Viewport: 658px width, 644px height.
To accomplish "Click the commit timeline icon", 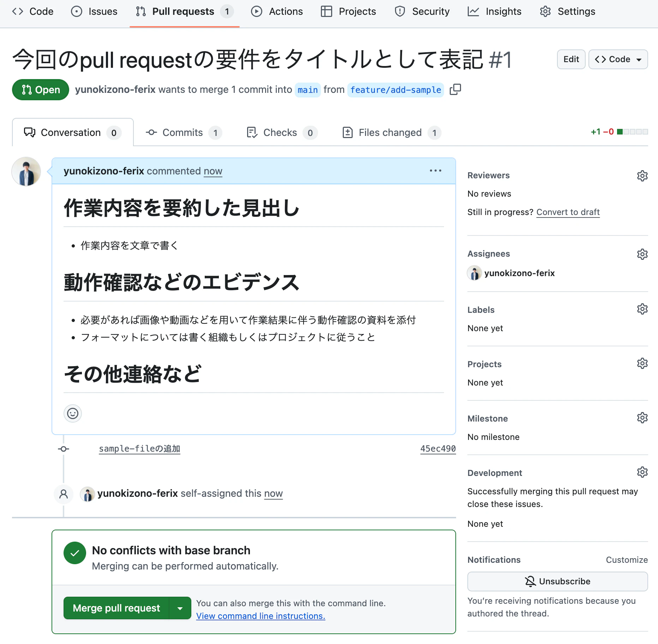I will pyautogui.click(x=64, y=449).
